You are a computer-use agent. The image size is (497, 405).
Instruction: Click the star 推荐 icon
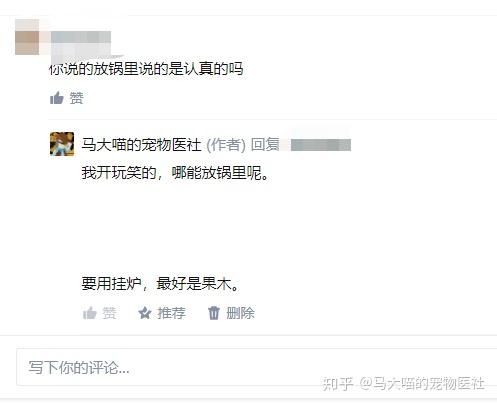click(x=145, y=313)
